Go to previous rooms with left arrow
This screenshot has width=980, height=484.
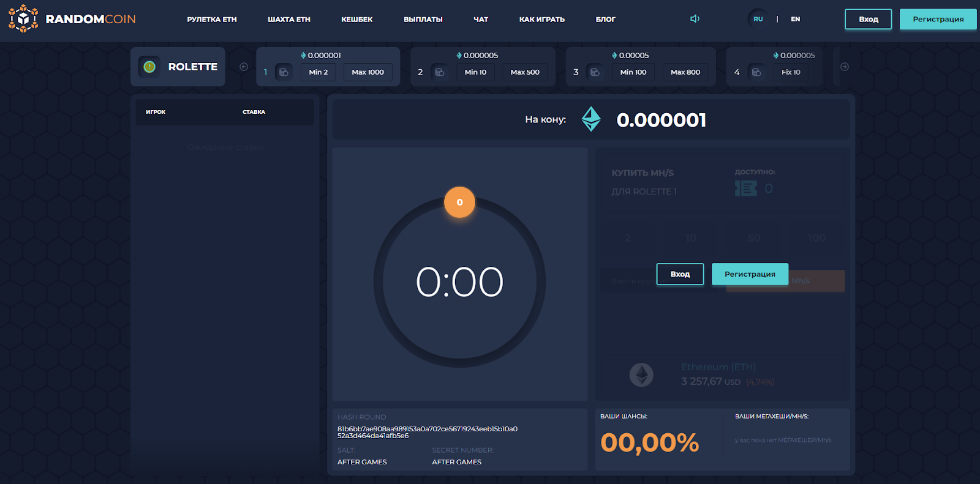244,67
